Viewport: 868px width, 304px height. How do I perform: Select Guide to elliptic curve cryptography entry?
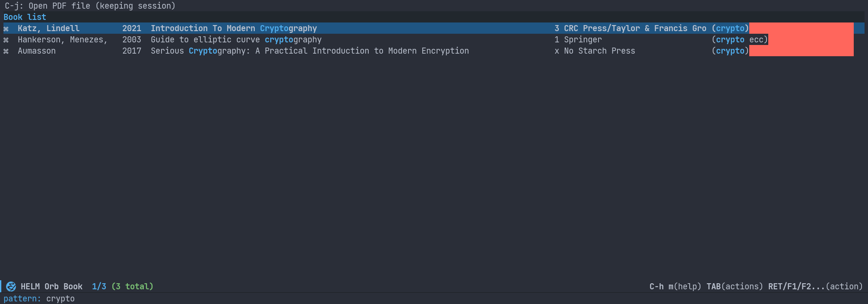coord(434,39)
